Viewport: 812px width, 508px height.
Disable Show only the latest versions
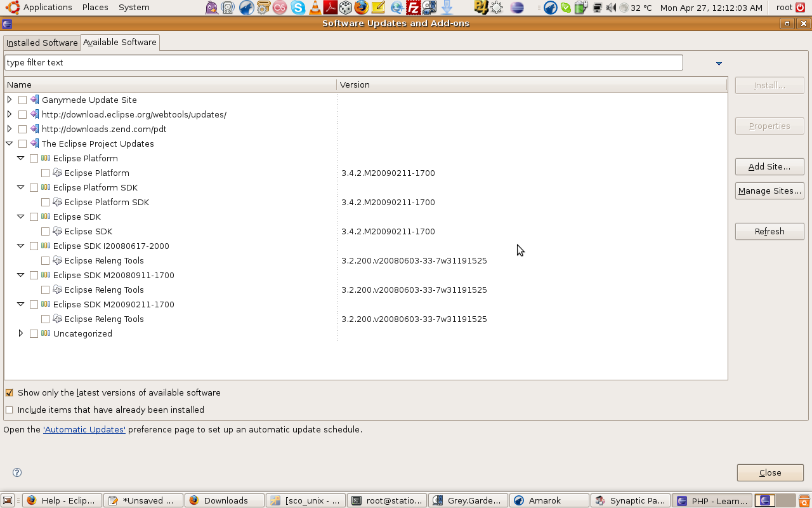[x=9, y=392]
